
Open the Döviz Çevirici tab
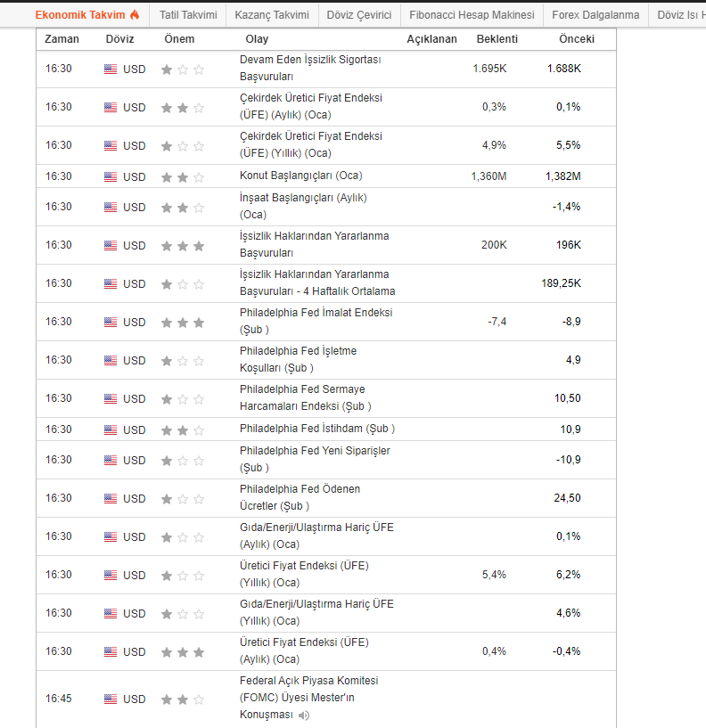click(x=359, y=15)
